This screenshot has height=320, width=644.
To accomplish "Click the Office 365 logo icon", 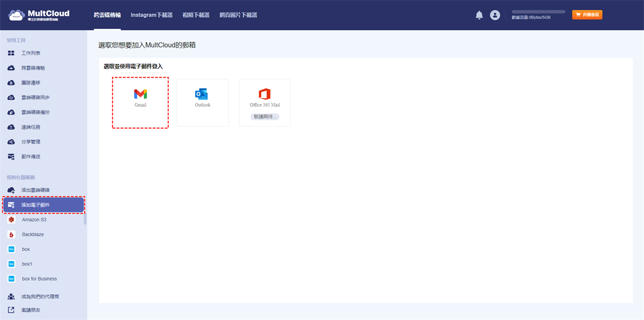I will coord(265,93).
